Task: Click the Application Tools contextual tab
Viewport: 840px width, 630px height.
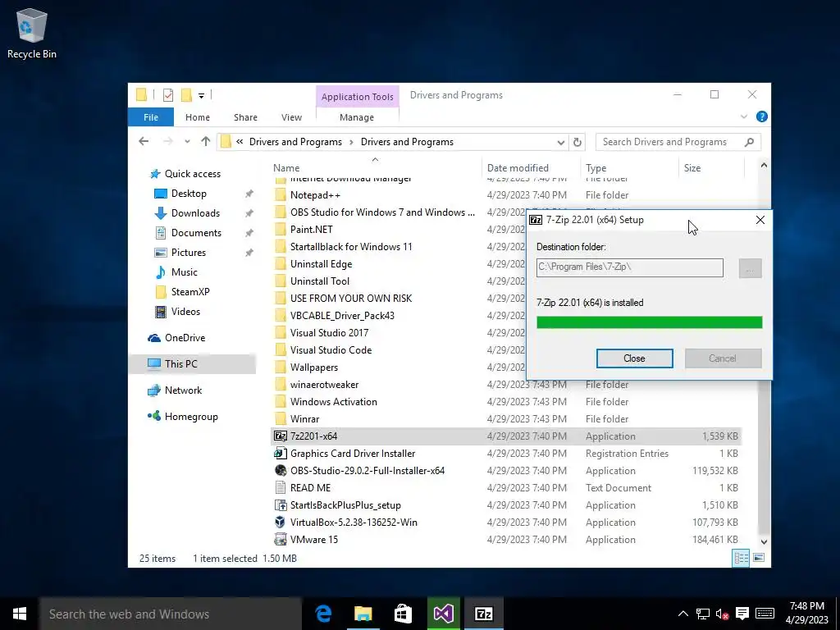Action: coord(358,97)
